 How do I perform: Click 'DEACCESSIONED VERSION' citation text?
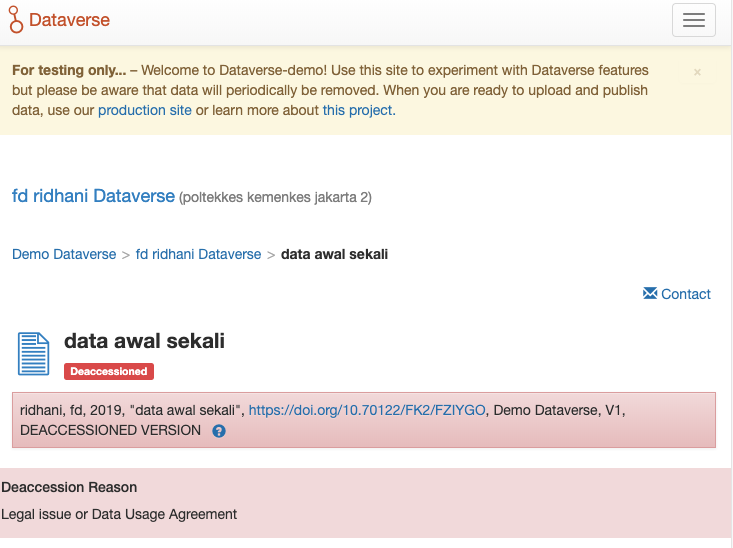coord(110,431)
